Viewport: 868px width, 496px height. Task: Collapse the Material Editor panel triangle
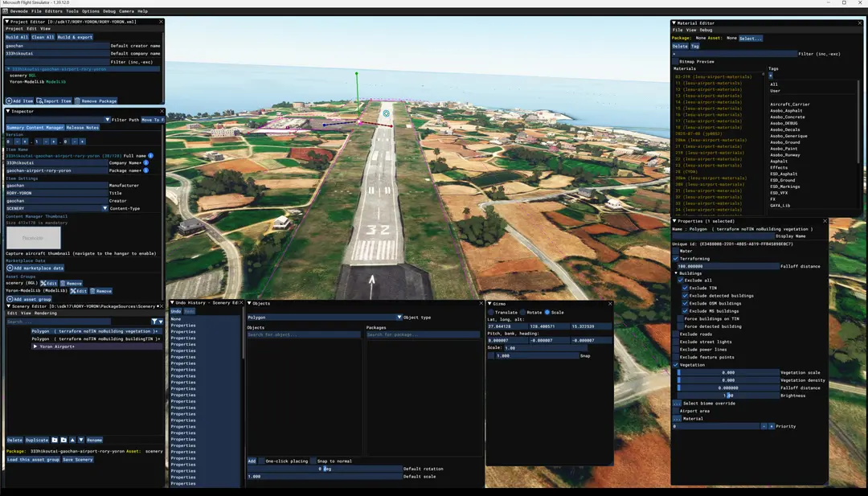674,23
